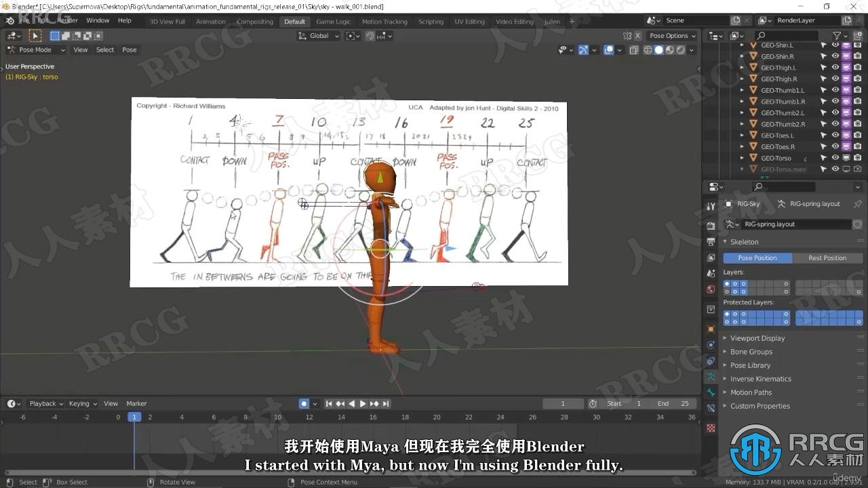Expand the Motion Paths panel
The image size is (868, 488).
click(x=751, y=392)
